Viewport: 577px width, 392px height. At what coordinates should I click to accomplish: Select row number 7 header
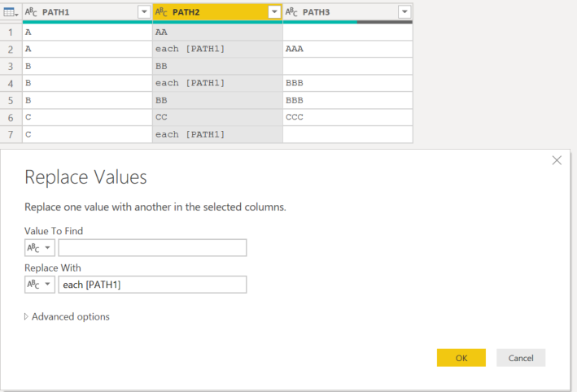[x=11, y=134]
